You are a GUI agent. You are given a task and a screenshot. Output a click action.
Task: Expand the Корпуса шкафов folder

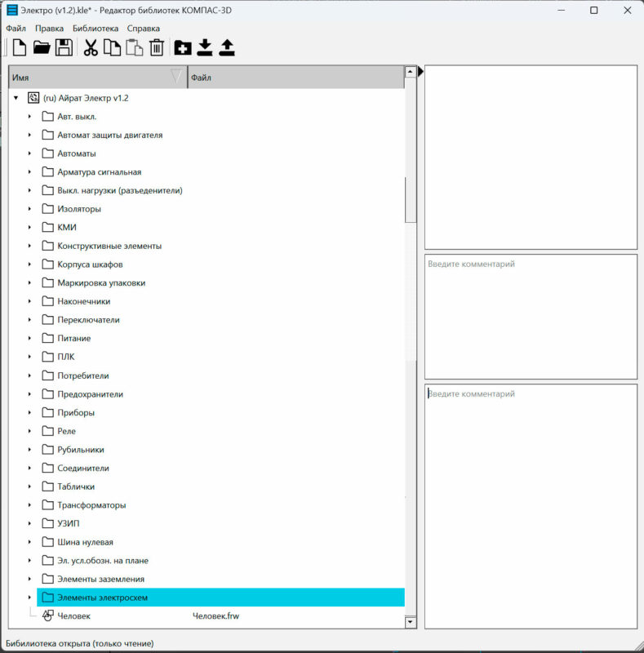point(29,264)
